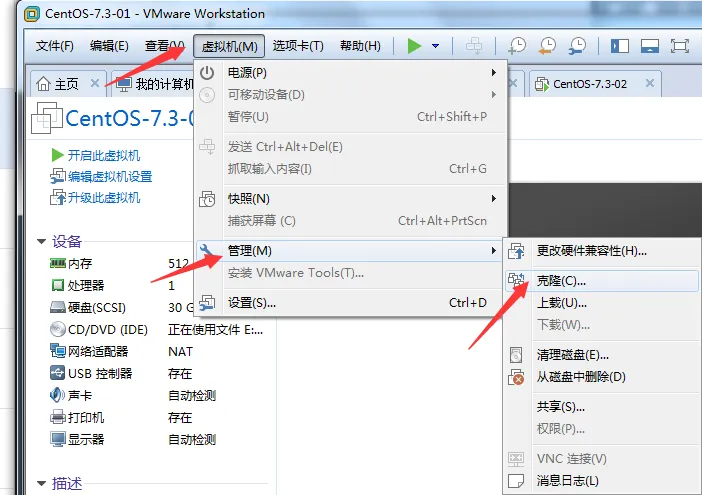Image resolution: width=702 pixels, height=495 pixels.
Task: Close the 主页 tab
Action: click(x=94, y=83)
